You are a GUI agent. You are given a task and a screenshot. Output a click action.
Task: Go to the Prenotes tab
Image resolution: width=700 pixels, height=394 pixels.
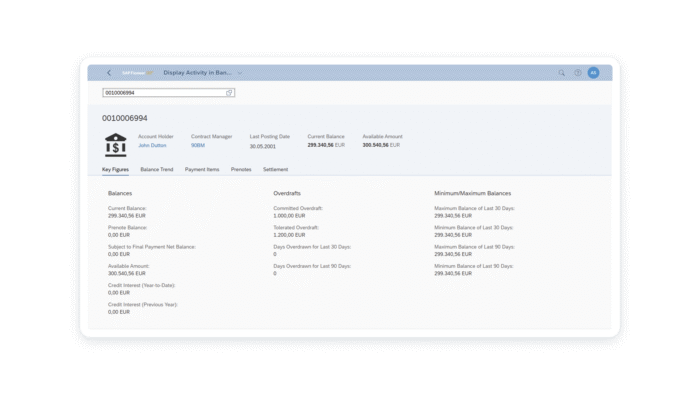(241, 170)
